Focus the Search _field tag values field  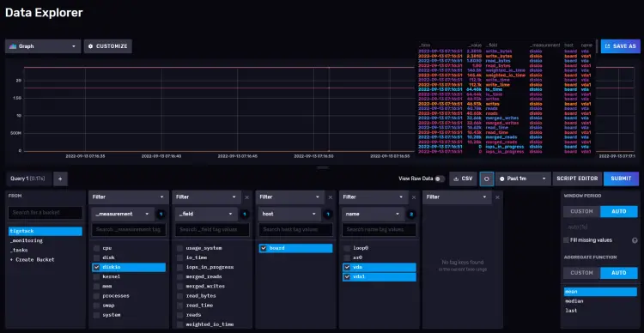(212, 229)
